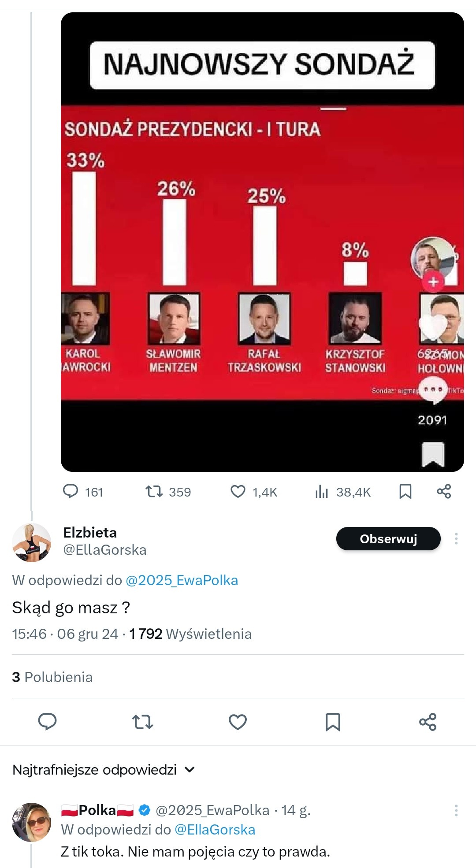Share Elzbieta's tweet
Image resolution: width=476 pixels, height=868 pixels.
(428, 722)
